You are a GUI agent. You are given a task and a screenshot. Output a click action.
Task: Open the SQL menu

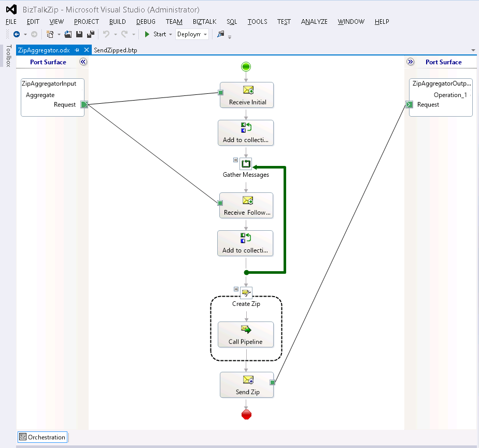pos(232,22)
